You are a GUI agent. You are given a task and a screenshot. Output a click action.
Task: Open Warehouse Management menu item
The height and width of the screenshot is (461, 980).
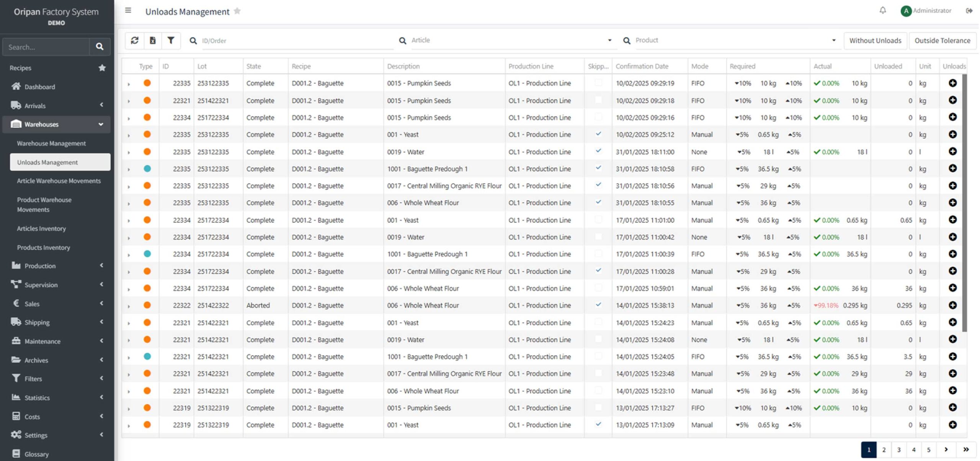(51, 143)
